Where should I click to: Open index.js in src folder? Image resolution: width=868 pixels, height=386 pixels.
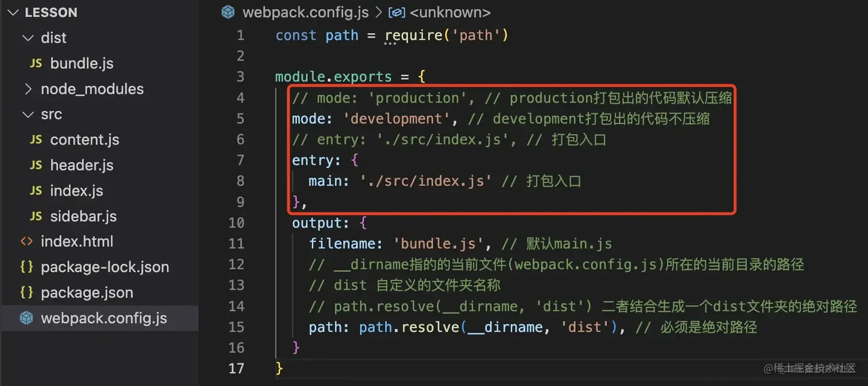pyautogui.click(x=76, y=191)
